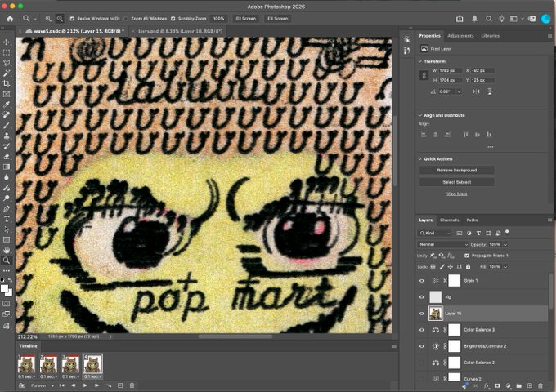556x392 pixels.
Task: Delete layer using trash icon in Layers panel
Action: click(540, 385)
